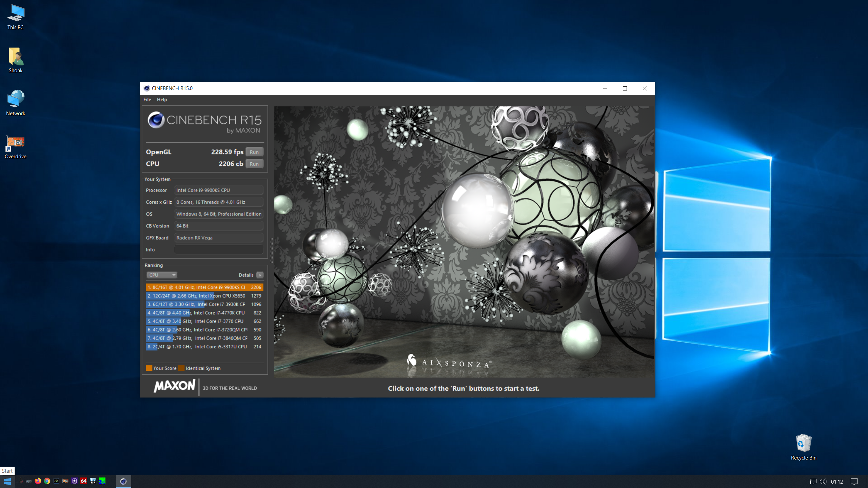The height and width of the screenshot is (488, 868).
Task: Click the graphics card icon in taskbar
Action: pos(65,481)
